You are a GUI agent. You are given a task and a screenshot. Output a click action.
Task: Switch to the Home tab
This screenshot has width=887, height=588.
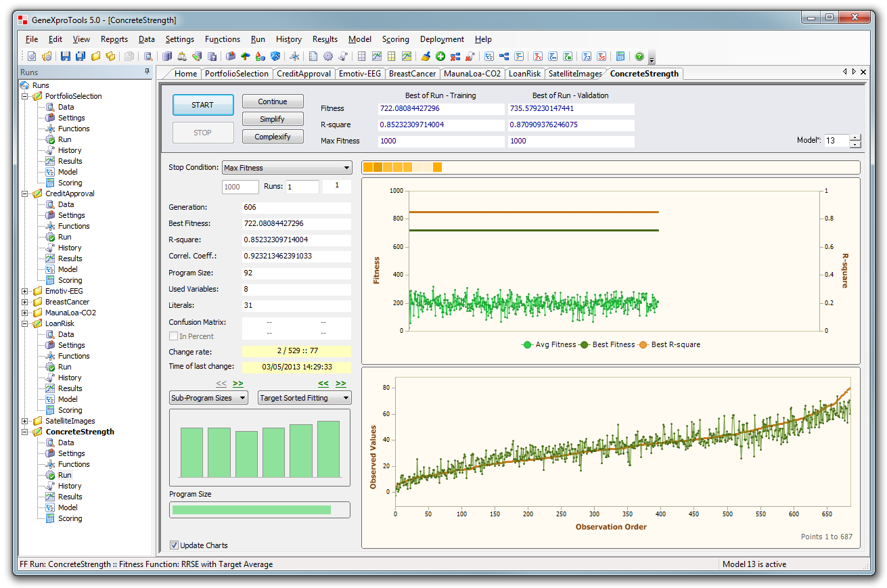point(185,74)
